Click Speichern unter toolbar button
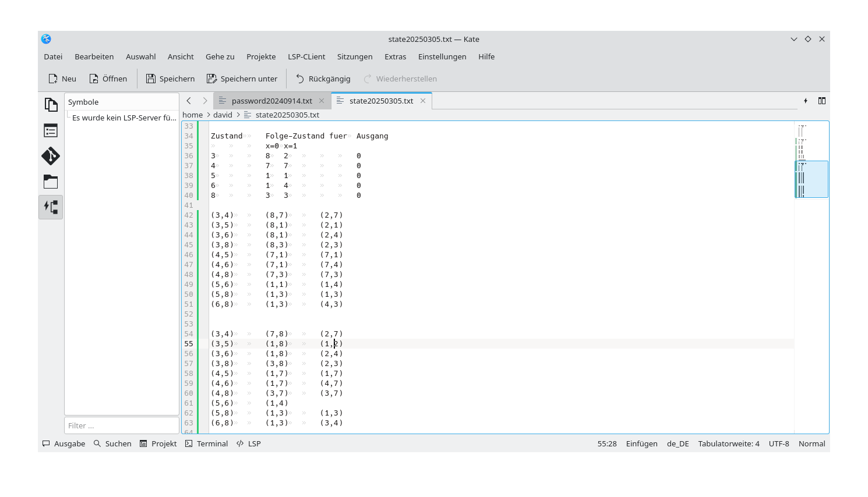Screen dimensions: 868x497 pyautogui.click(x=242, y=79)
